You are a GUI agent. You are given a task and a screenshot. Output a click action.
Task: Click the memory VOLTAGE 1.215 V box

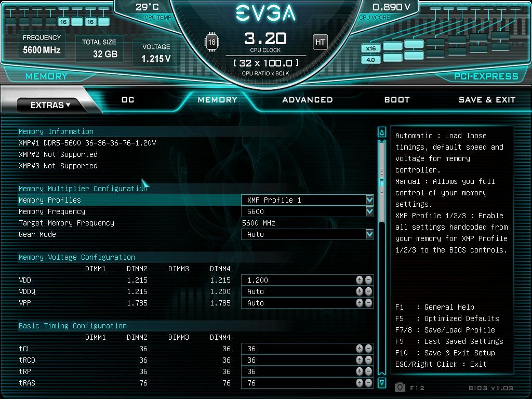(x=156, y=54)
